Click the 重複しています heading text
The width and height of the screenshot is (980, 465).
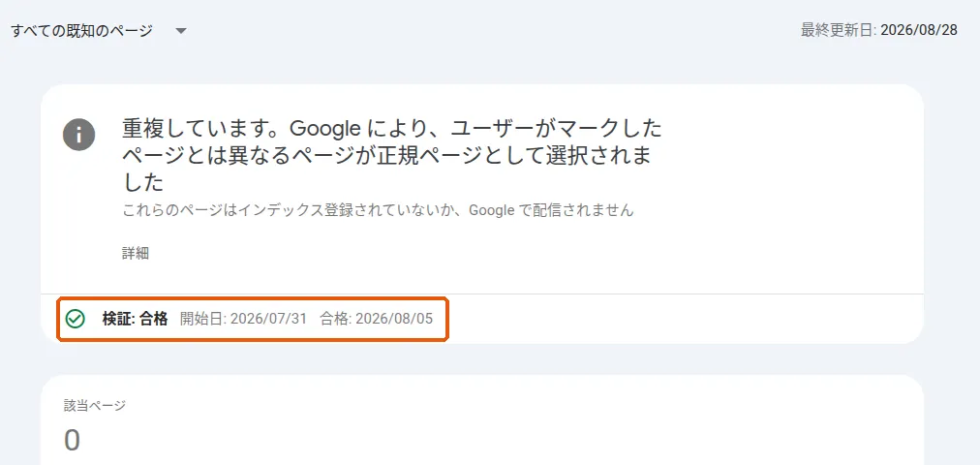pos(392,156)
